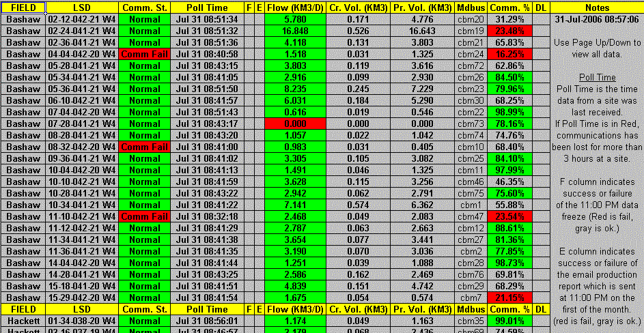Click the FIELD header in the top row
Viewport: 644px width, 333px height.
[23, 8]
